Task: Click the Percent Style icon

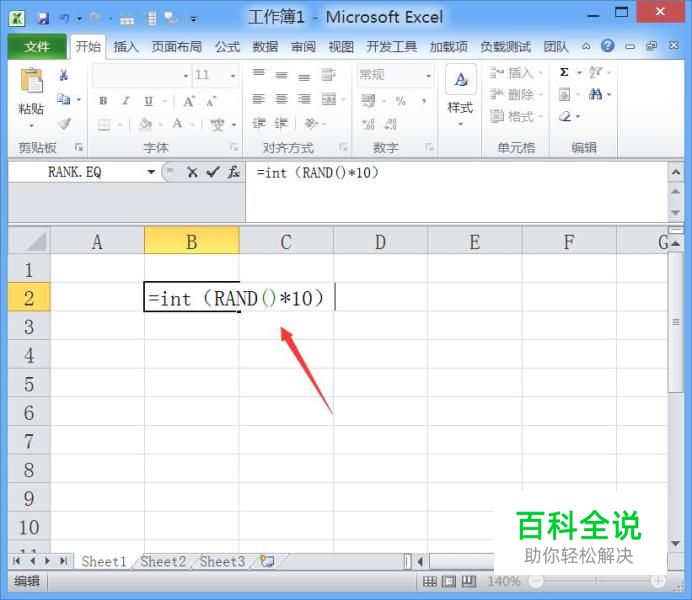Action: (401, 101)
